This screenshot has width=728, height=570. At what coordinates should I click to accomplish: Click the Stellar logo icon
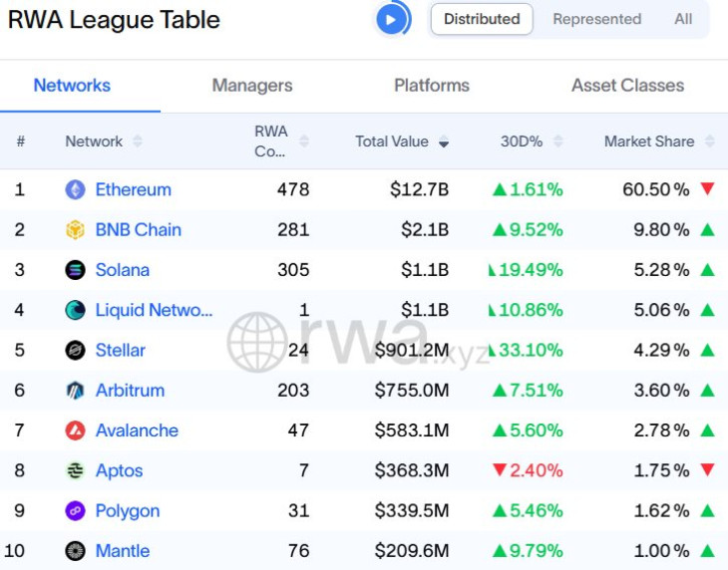tap(76, 351)
